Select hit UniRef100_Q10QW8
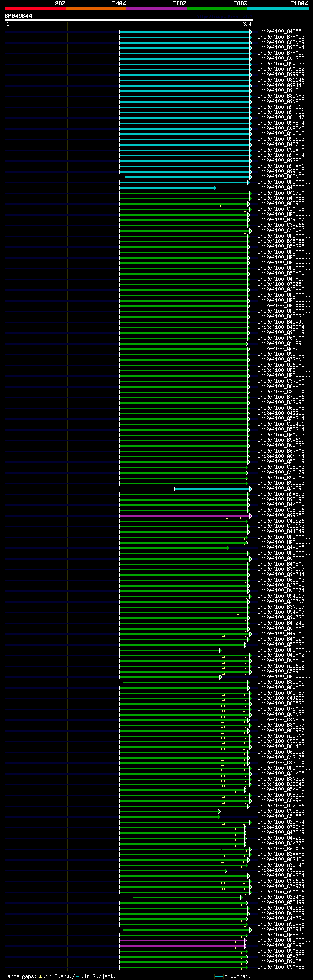This screenshot has width=313, height=980. 281,133
